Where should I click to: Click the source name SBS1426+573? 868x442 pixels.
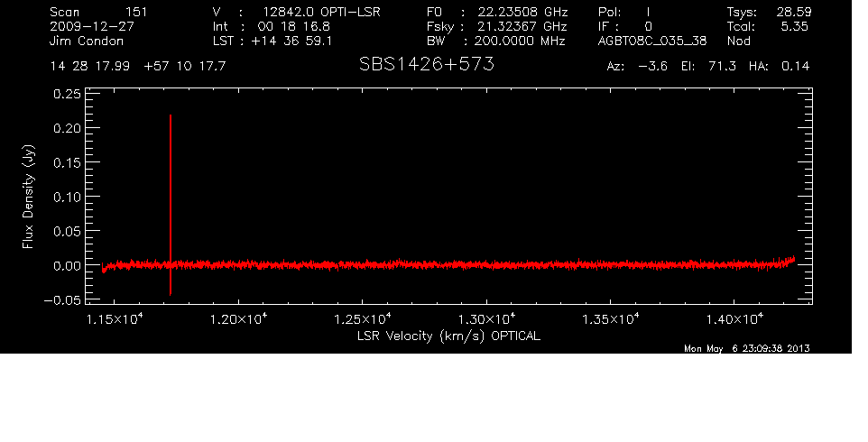tap(426, 64)
